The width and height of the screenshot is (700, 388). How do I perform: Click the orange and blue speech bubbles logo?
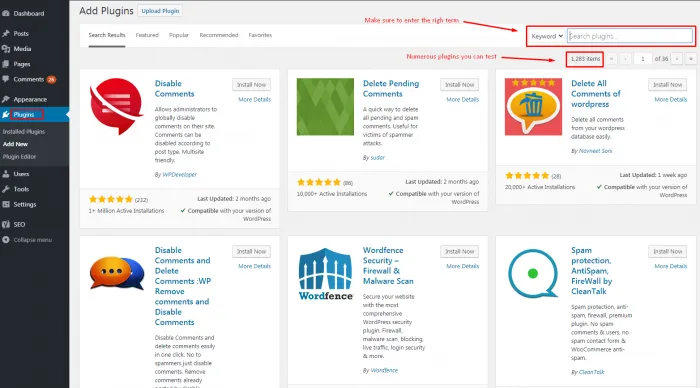117,273
